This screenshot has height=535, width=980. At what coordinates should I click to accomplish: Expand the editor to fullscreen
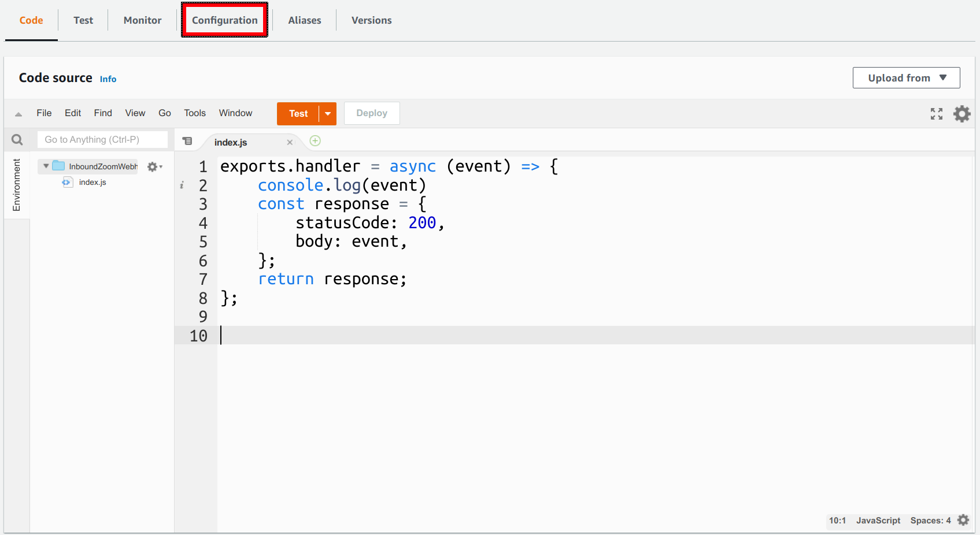point(936,113)
